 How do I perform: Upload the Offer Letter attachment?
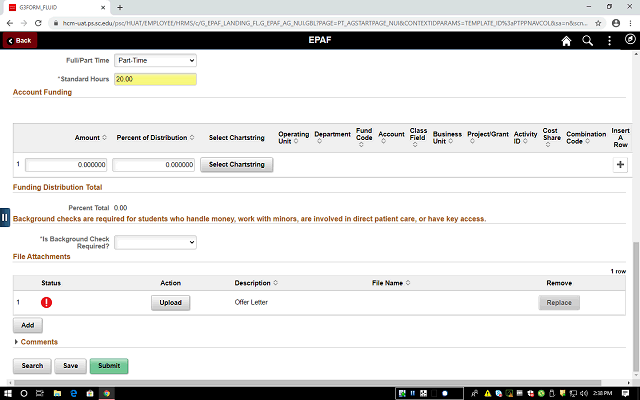tap(171, 302)
